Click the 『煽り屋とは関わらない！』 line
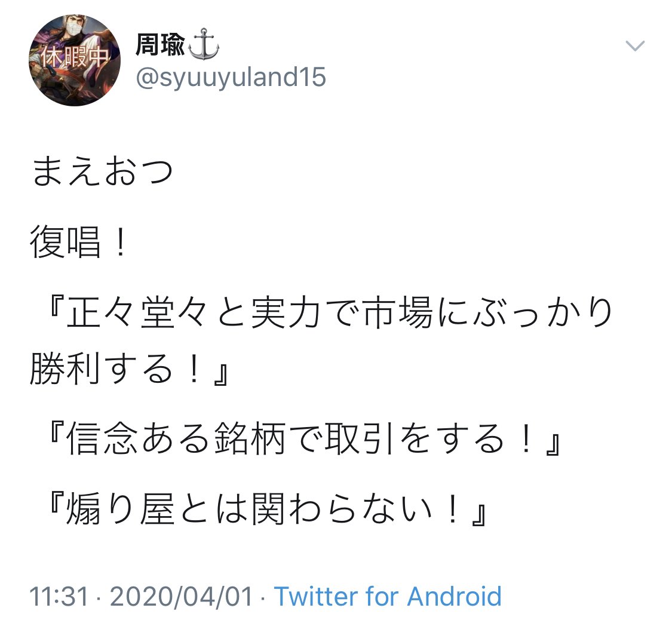Screen dimensions: 672x617 click(267, 509)
